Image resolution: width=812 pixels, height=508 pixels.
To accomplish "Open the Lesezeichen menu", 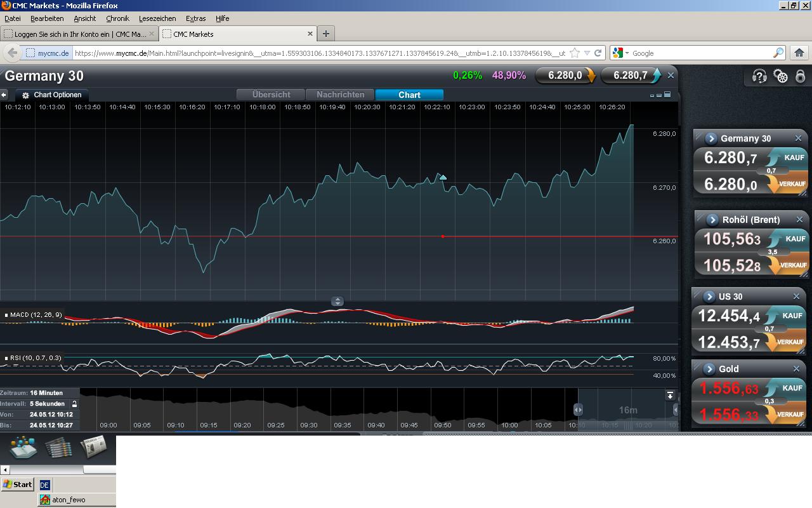I will coord(157,18).
